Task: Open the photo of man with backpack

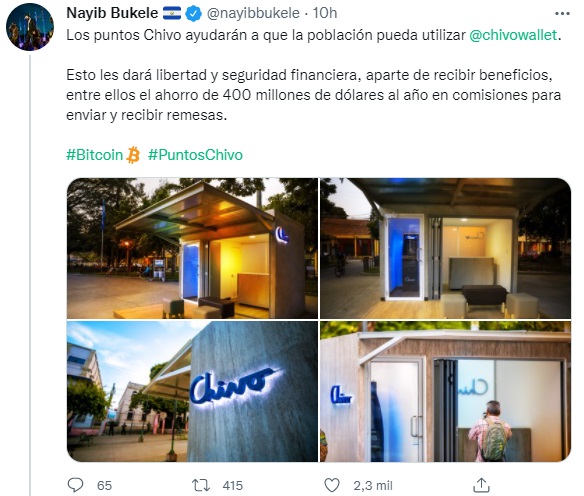Action: pos(445,391)
